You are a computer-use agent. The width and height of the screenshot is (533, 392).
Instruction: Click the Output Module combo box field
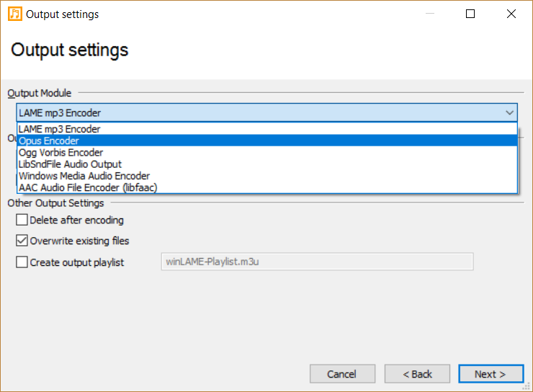tap(266, 112)
